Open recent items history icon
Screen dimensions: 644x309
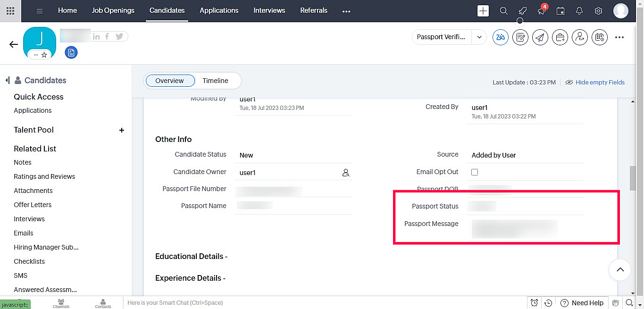[x=548, y=303]
